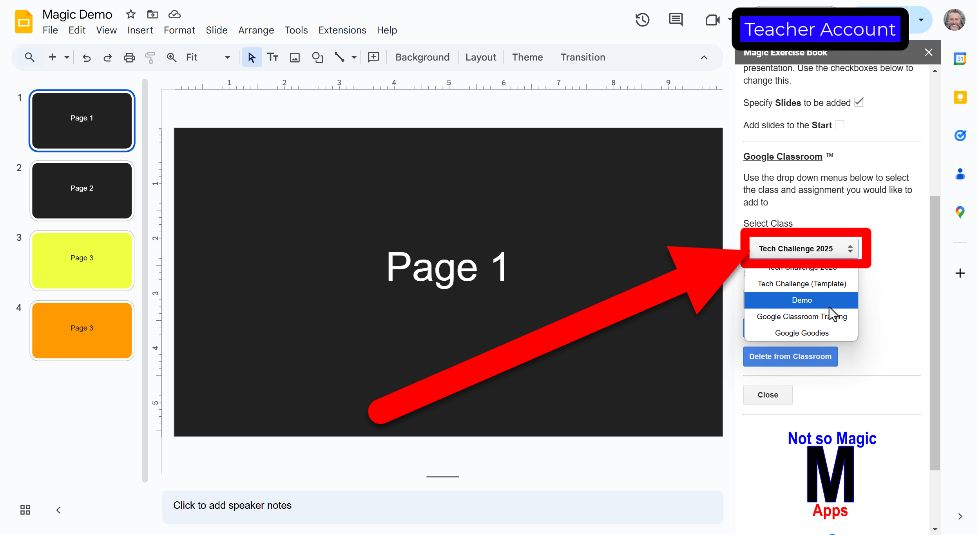Move presentation using the folder icon

coord(152,14)
